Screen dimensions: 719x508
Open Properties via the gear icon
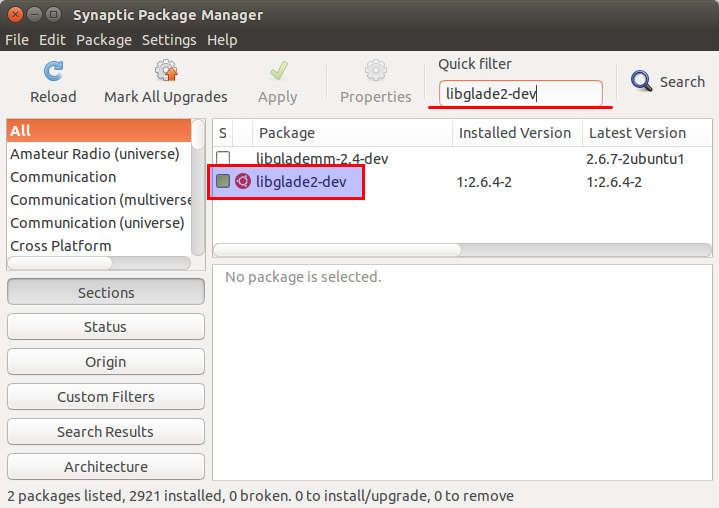(x=376, y=71)
